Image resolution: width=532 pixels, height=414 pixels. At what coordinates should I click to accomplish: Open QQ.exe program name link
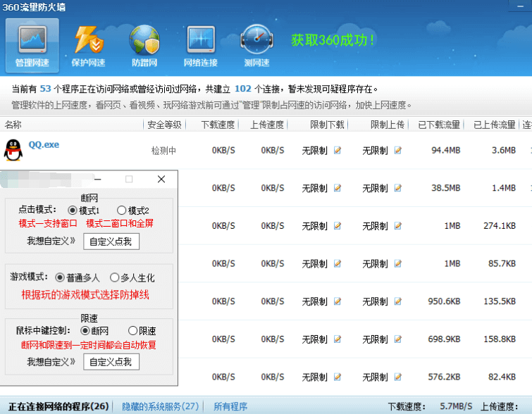click(x=44, y=145)
